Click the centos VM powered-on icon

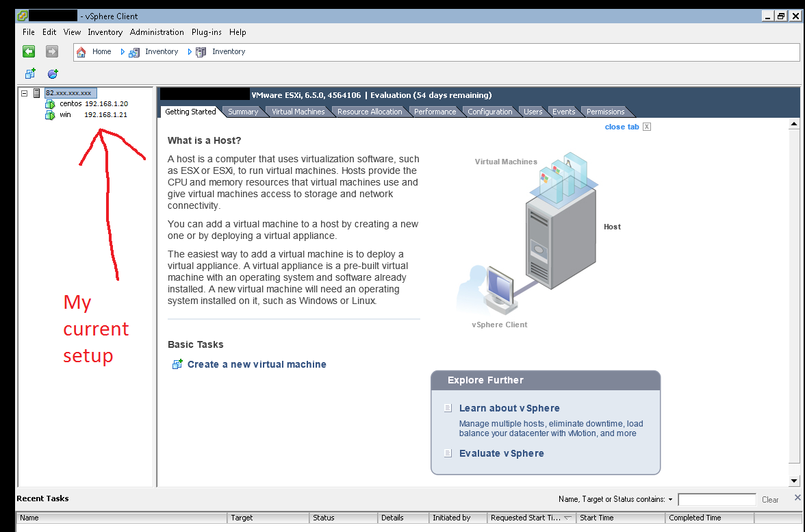(50, 104)
